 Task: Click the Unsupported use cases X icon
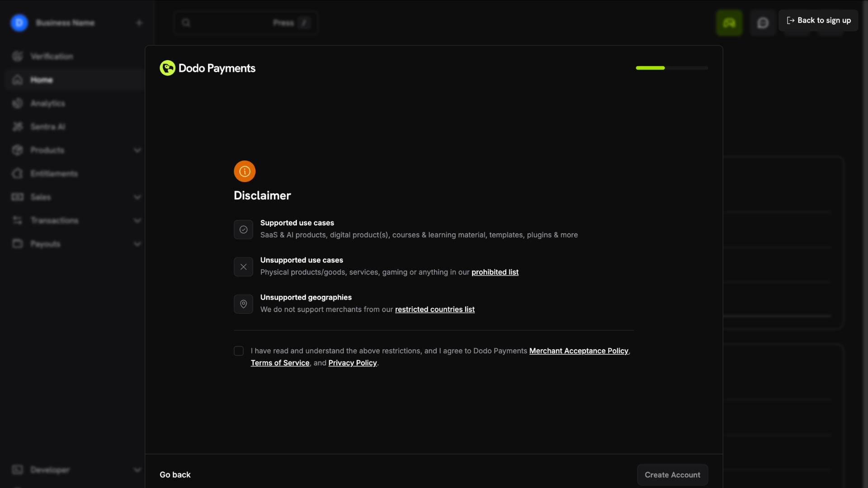click(x=243, y=267)
